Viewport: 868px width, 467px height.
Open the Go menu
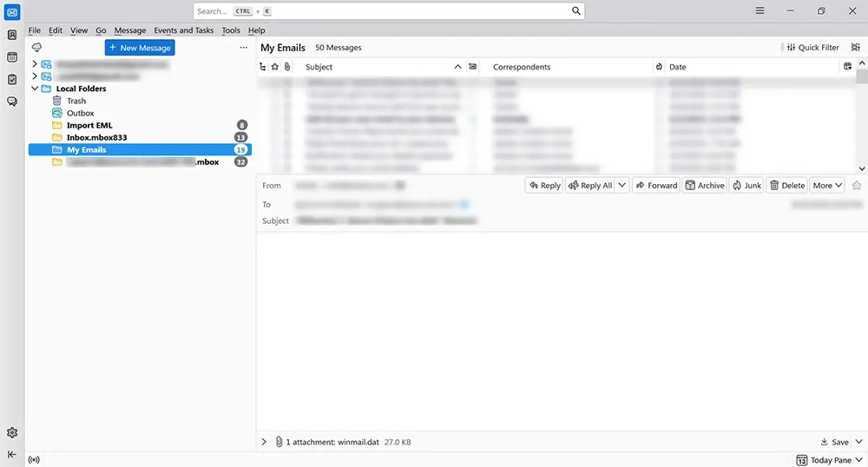coord(101,30)
